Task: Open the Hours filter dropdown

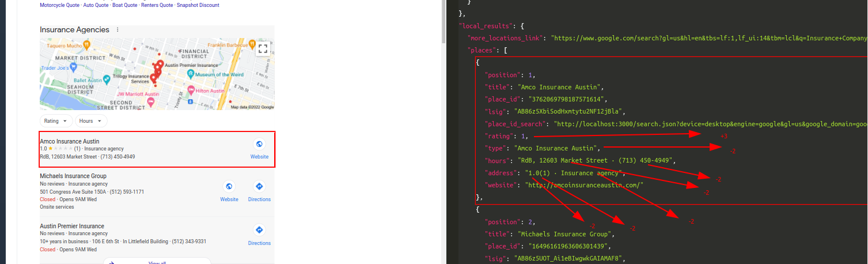Action: 91,121
